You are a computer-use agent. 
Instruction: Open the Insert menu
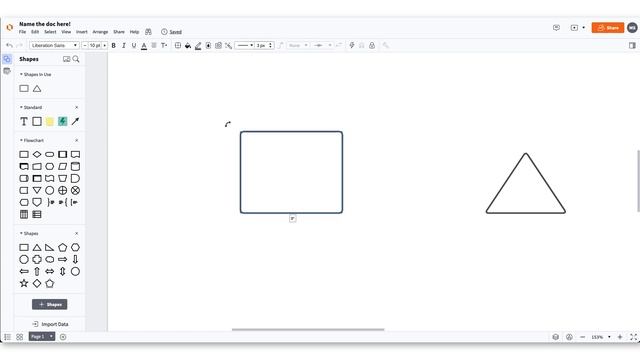point(82,32)
